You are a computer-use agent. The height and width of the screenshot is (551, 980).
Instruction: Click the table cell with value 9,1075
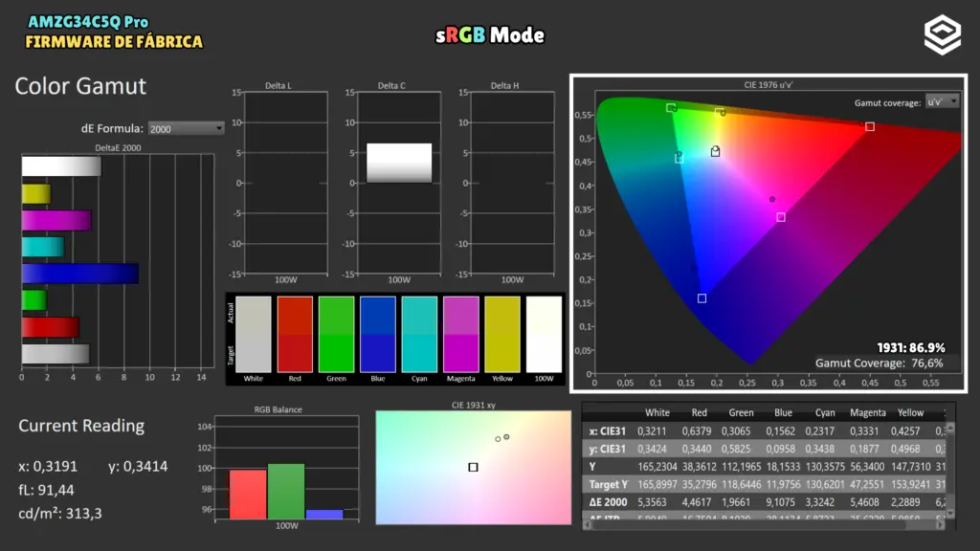779,502
